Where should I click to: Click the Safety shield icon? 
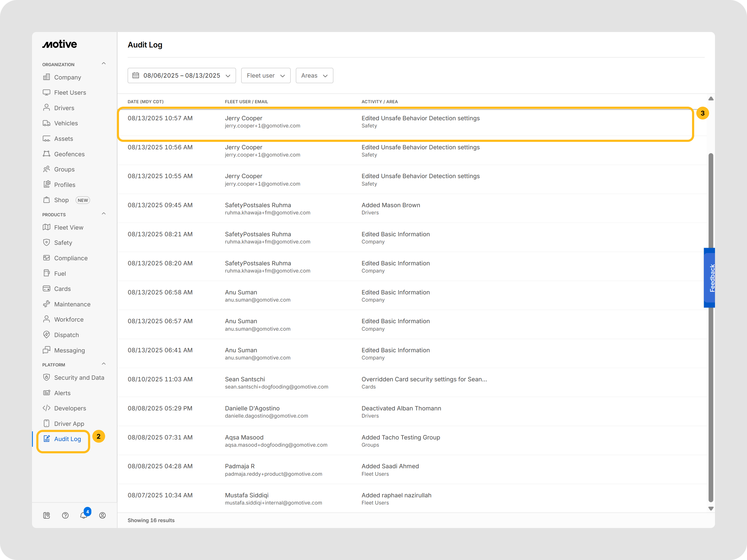click(47, 242)
